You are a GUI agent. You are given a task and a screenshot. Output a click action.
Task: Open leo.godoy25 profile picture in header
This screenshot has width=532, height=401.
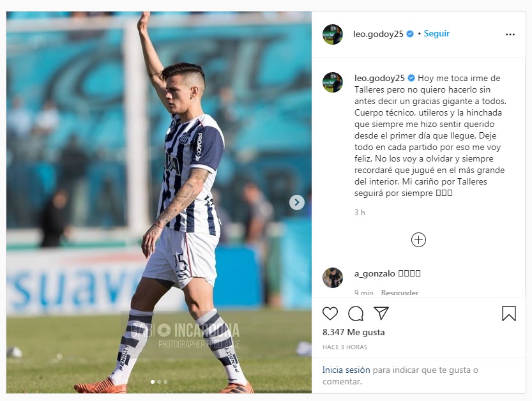tap(333, 34)
